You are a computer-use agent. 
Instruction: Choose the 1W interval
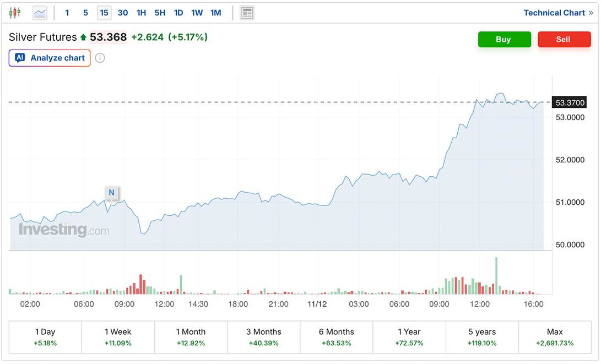pos(197,13)
